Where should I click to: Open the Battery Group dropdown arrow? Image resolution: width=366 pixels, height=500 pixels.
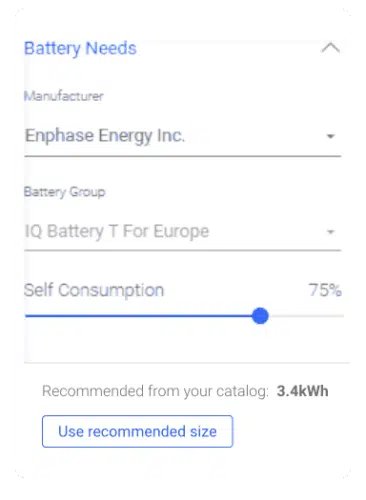point(330,232)
